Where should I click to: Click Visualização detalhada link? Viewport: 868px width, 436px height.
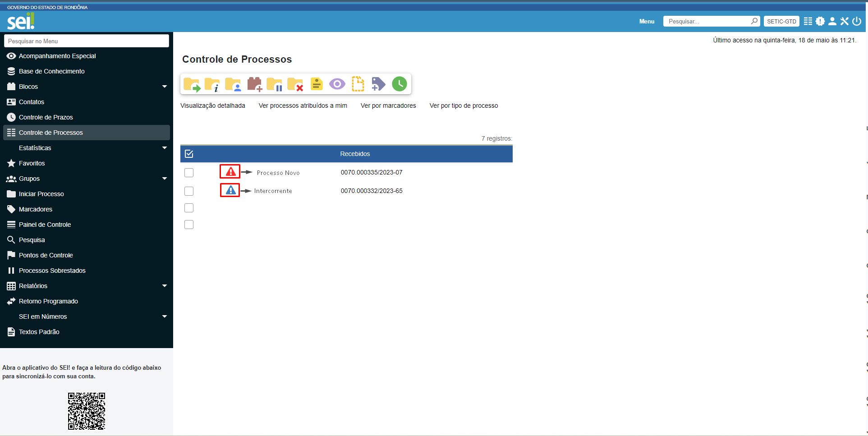click(213, 106)
